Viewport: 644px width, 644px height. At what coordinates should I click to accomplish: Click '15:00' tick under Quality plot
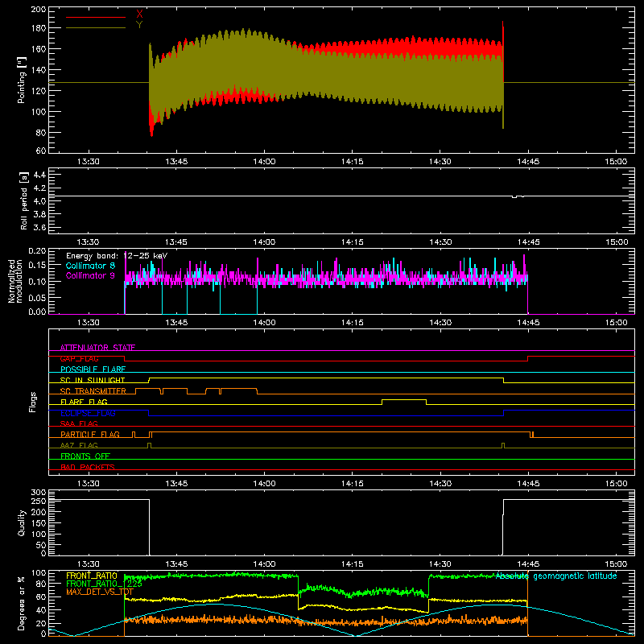[616, 564]
